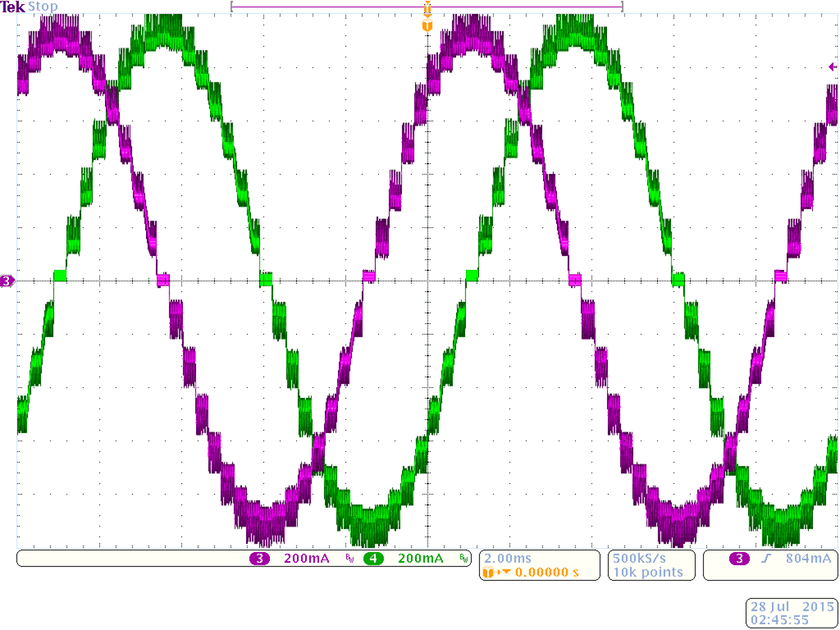Click the green channel 4 badge
The image size is (840, 630).
tap(373, 559)
